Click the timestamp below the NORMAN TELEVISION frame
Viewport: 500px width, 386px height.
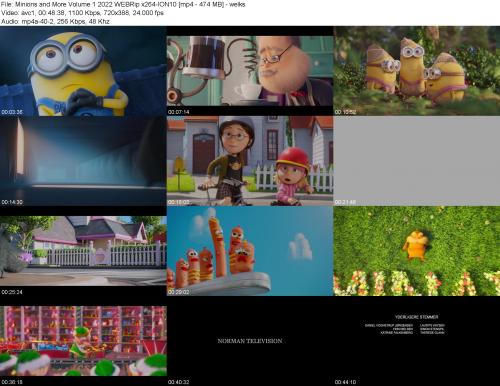(179, 382)
